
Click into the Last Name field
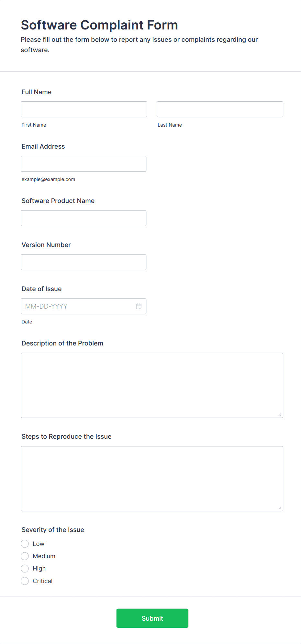(220, 109)
